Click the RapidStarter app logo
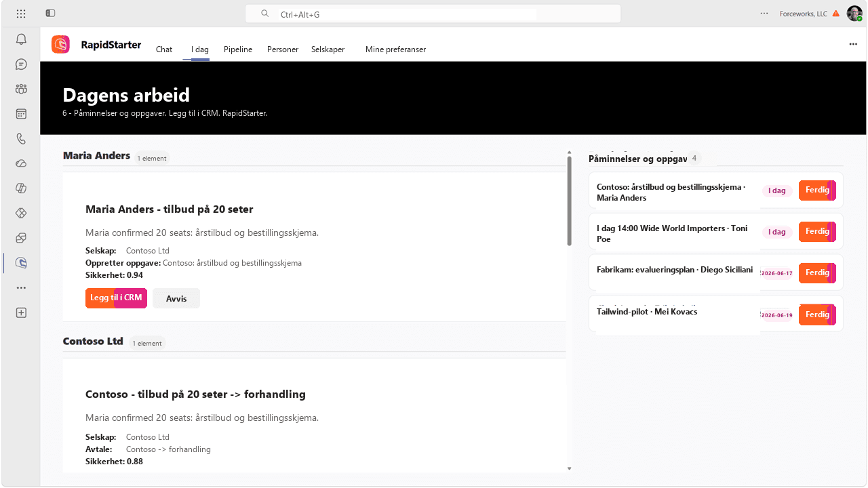 coord(60,45)
